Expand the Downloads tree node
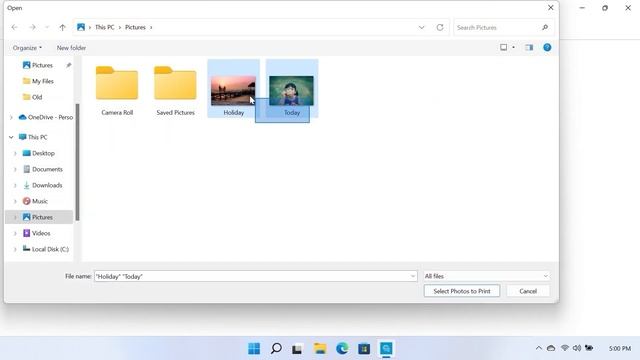Screen dimensions: 640x360 pyautogui.click(x=15, y=185)
